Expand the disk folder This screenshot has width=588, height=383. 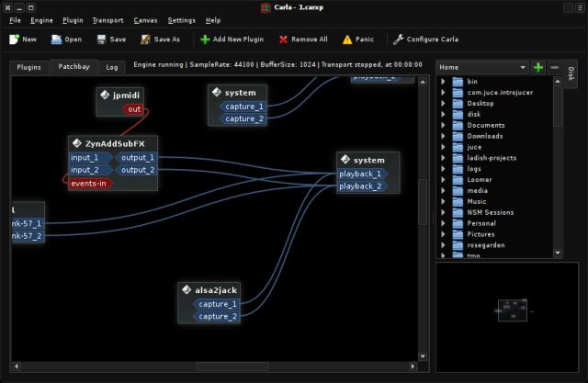point(443,114)
